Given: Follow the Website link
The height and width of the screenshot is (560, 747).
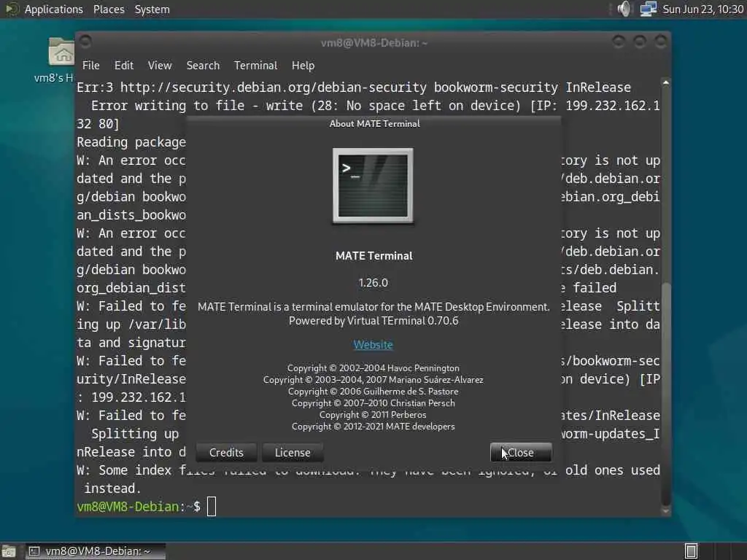Looking at the screenshot, I should [373, 344].
